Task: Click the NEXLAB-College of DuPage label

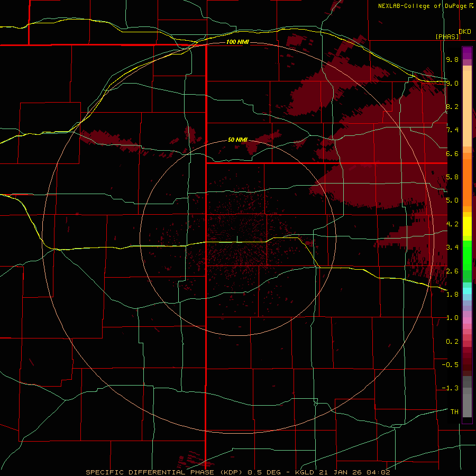Action: [423, 6]
